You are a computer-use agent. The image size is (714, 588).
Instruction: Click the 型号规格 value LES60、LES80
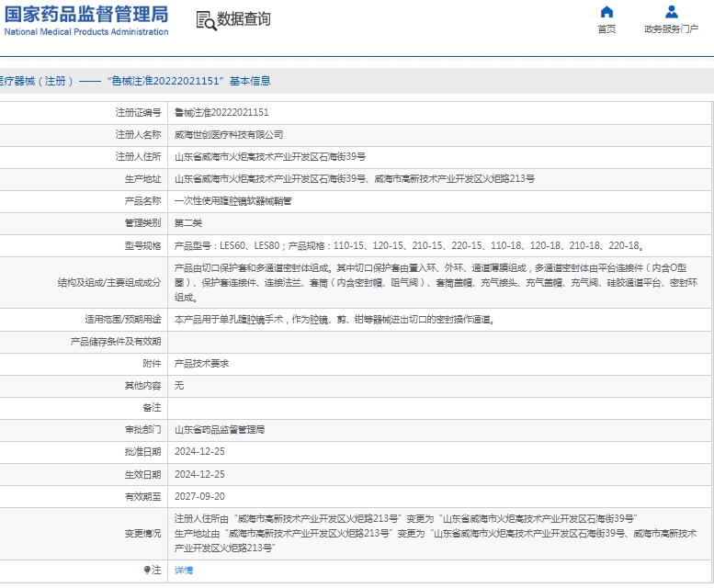pos(409,245)
